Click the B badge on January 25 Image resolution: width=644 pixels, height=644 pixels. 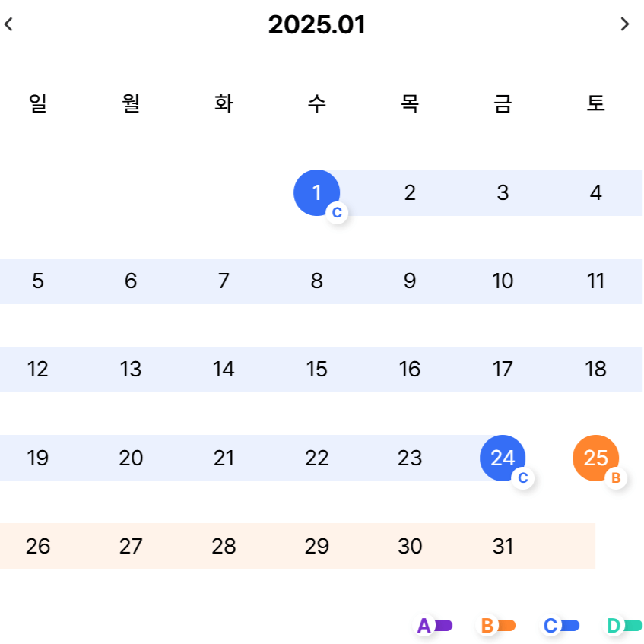pyautogui.click(x=614, y=477)
